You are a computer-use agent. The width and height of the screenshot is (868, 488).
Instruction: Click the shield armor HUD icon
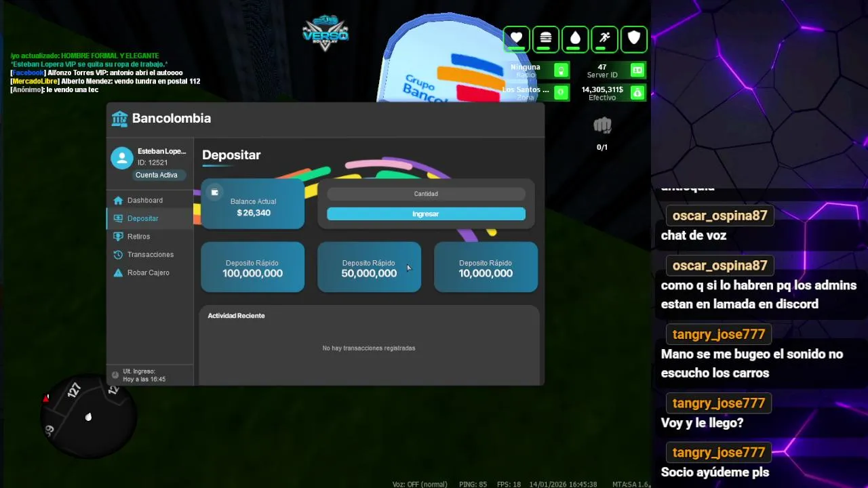point(634,39)
